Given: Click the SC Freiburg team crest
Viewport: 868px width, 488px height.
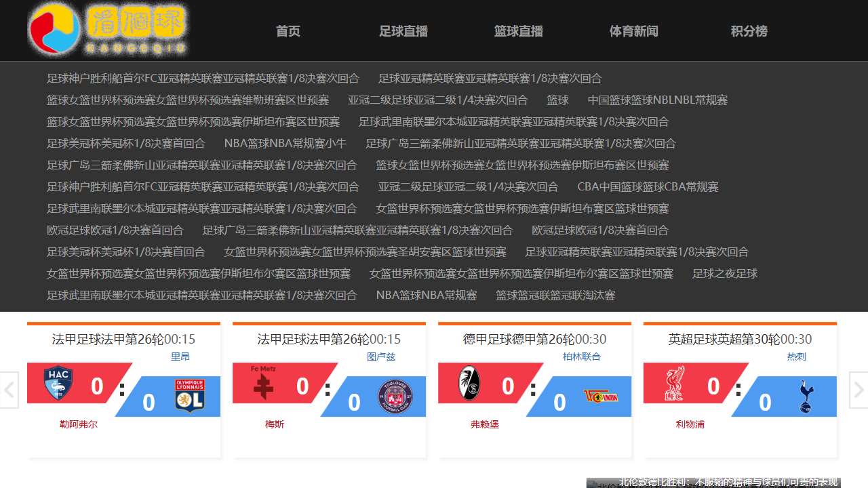Looking at the screenshot, I should coord(469,383).
